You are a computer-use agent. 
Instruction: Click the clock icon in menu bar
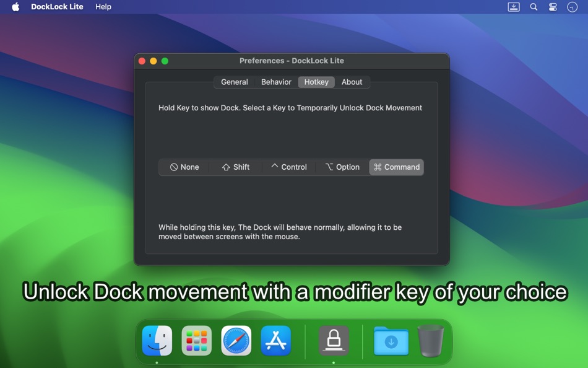pos(573,7)
